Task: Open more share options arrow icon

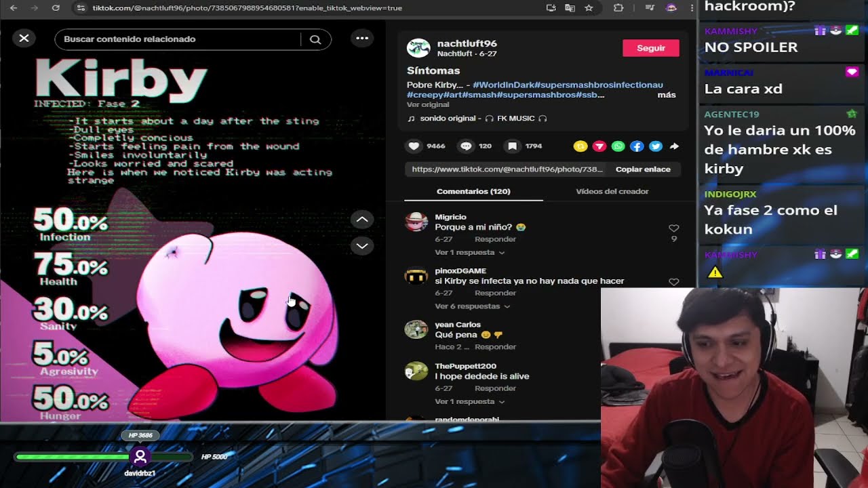Action: click(x=674, y=146)
